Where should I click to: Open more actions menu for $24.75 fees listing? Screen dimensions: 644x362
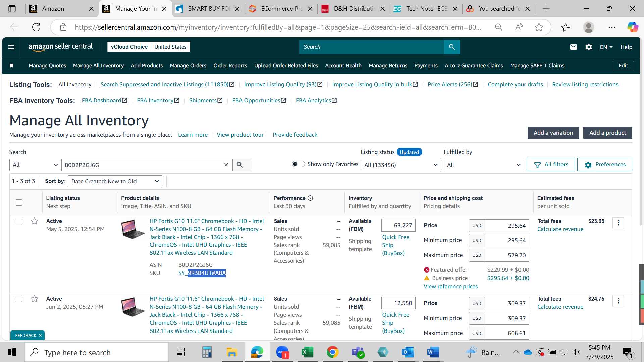(618, 301)
